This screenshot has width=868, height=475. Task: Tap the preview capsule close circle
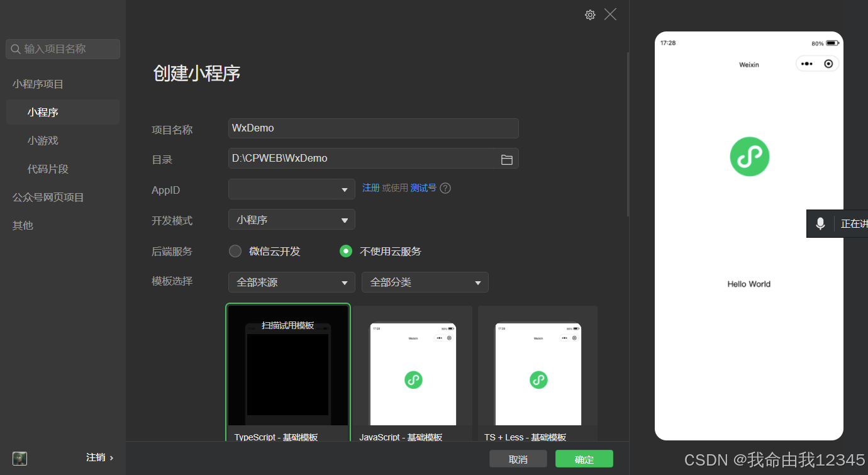[x=828, y=64]
